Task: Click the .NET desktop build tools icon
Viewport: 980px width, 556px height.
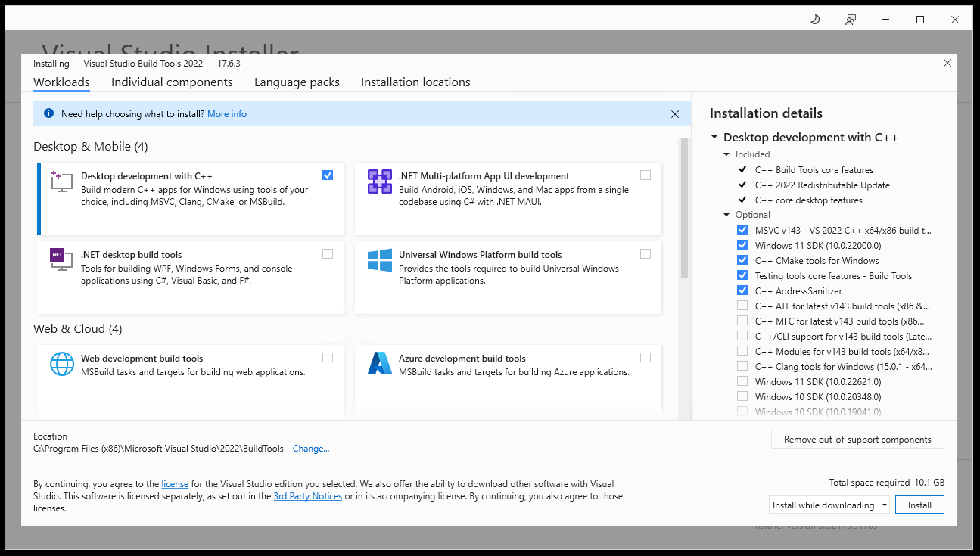Action: (x=61, y=261)
